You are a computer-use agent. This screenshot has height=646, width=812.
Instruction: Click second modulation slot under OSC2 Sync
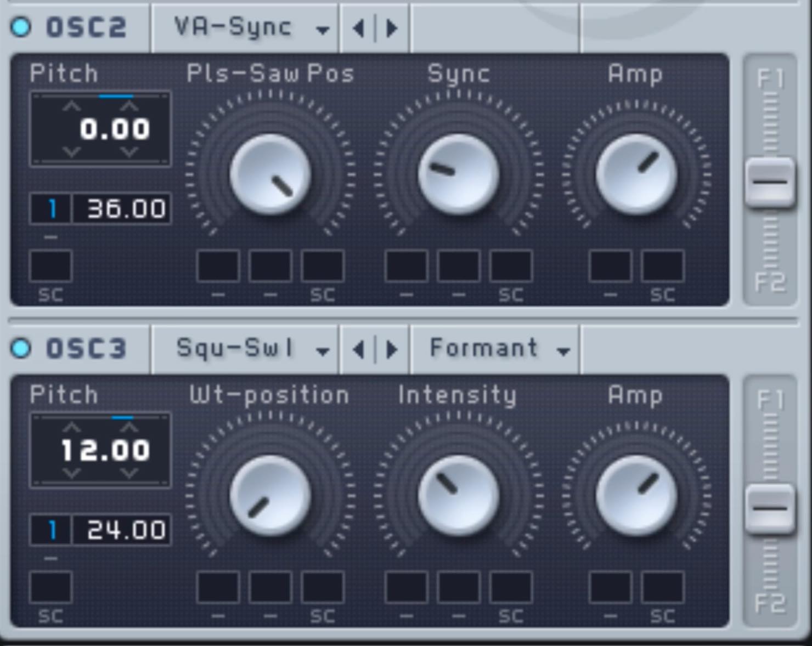pyautogui.click(x=459, y=266)
